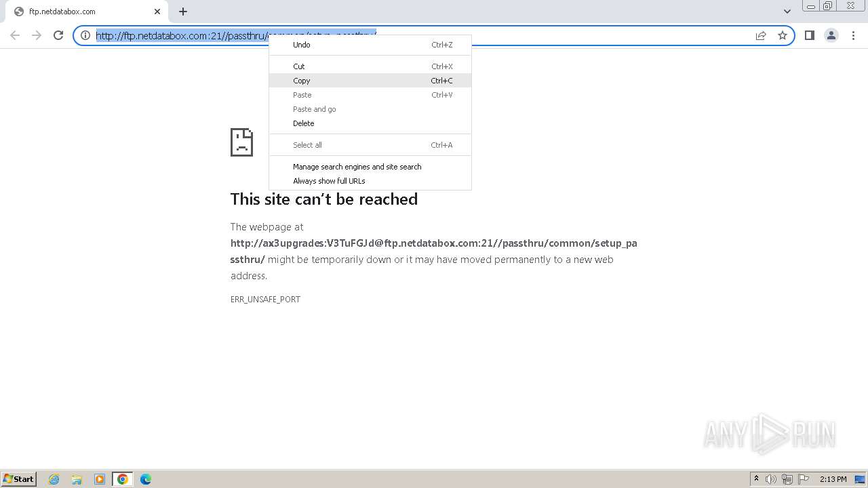This screenshot has width=868, height=488.
Task: Launch Microsoft Edge from taskbar
Action: coord(146,479)
